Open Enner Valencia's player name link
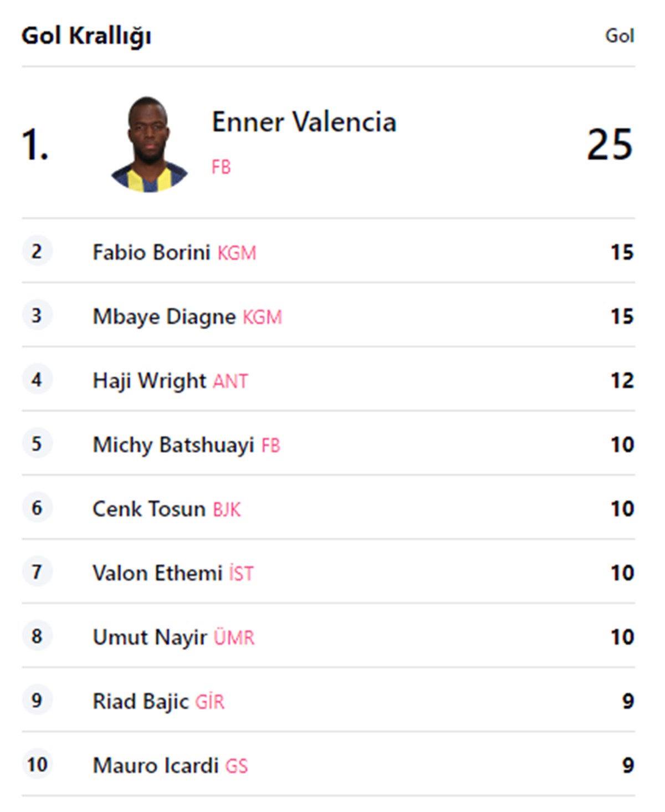The height and width of the screenshot is (812, 665). tap(304, 122)
